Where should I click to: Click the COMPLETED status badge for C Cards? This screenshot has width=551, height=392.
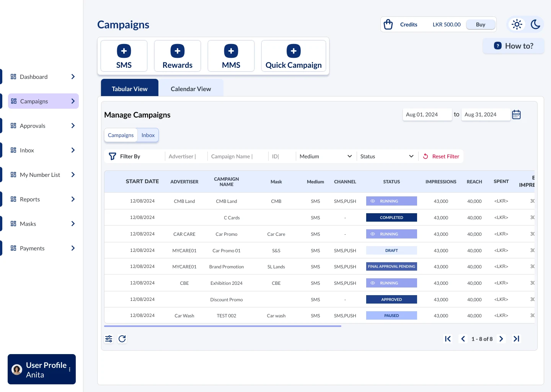click(x=391, y=217)
